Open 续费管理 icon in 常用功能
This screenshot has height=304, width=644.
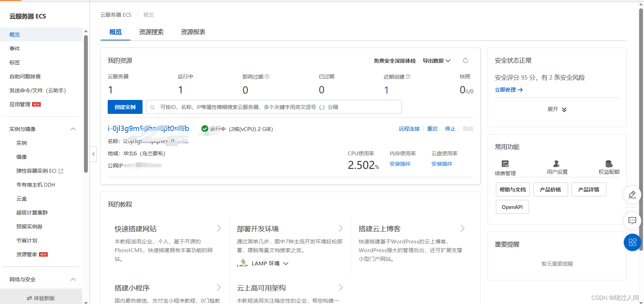(505, 164)
